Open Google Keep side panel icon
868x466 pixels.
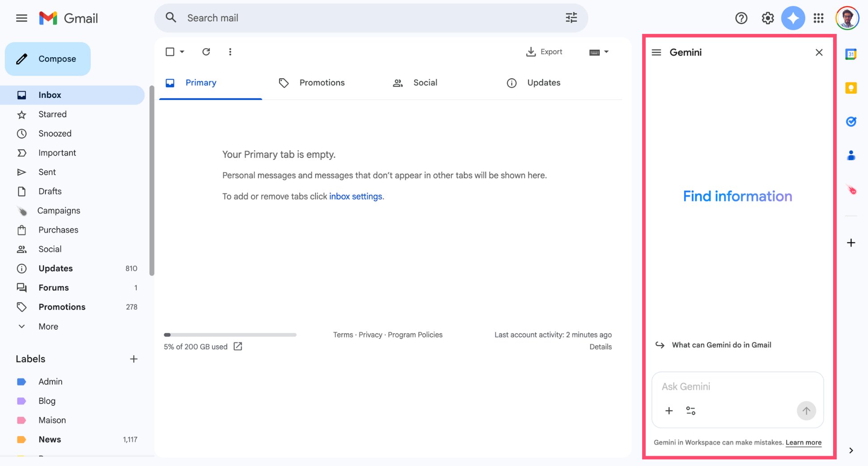point(851,88)
